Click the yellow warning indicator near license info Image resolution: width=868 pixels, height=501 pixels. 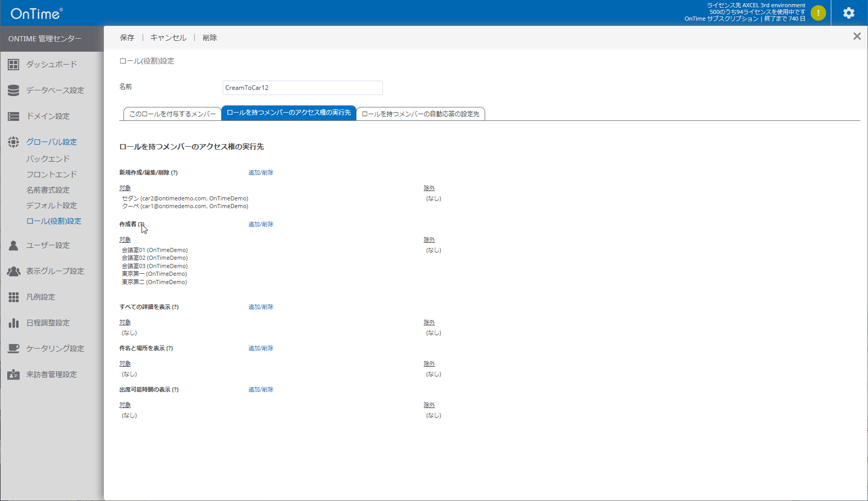pos(818,13)
